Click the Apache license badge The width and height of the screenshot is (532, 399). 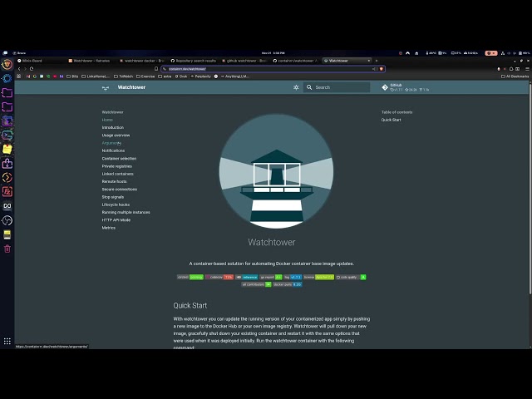(318, 277)
